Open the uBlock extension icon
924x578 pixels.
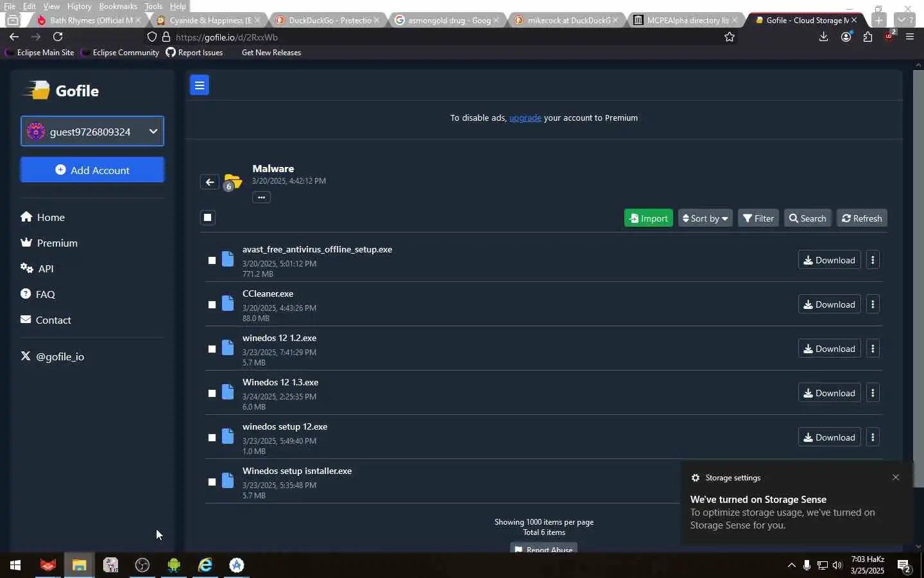click(889, 37)
